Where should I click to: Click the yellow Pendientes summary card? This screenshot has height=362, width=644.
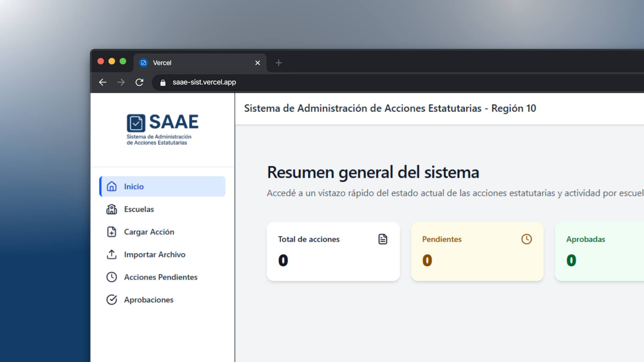pyautogui.click(x=477, y=251)
